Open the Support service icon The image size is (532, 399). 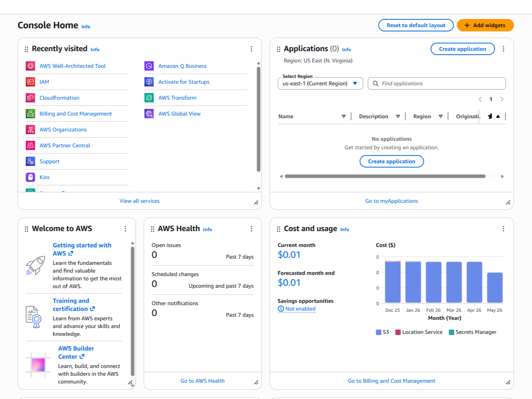click(30, 161)
